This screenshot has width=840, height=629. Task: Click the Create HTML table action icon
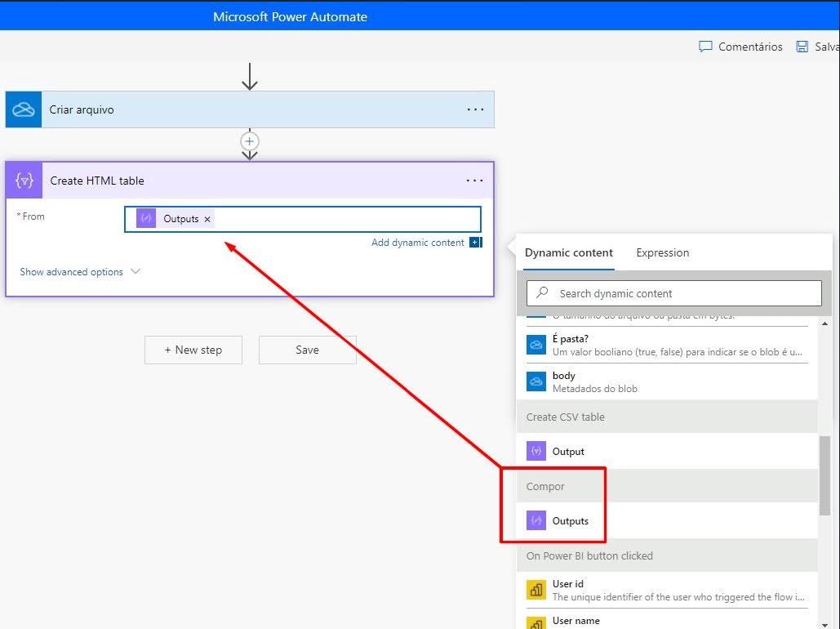tap(24, 181)
